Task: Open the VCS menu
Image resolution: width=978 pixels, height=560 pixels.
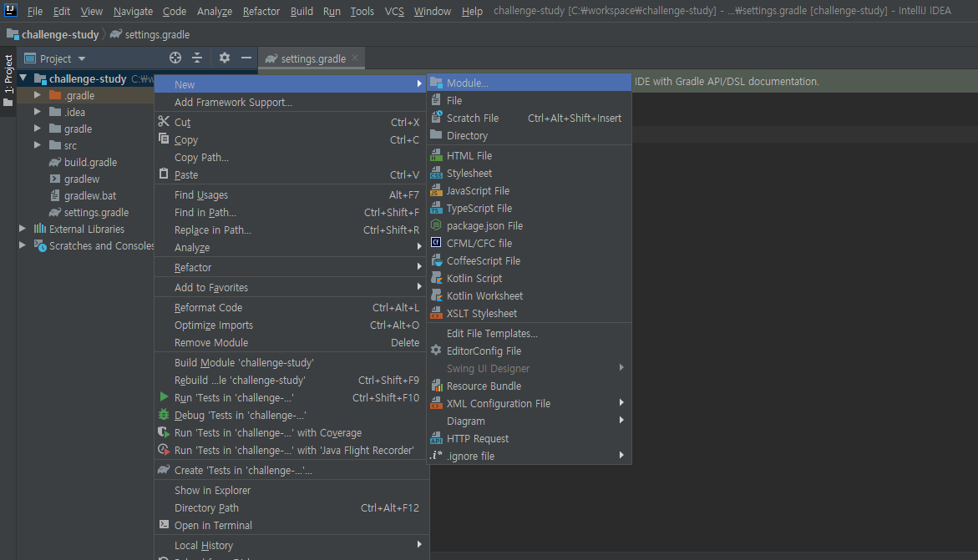Action: (x=394, y=11)
